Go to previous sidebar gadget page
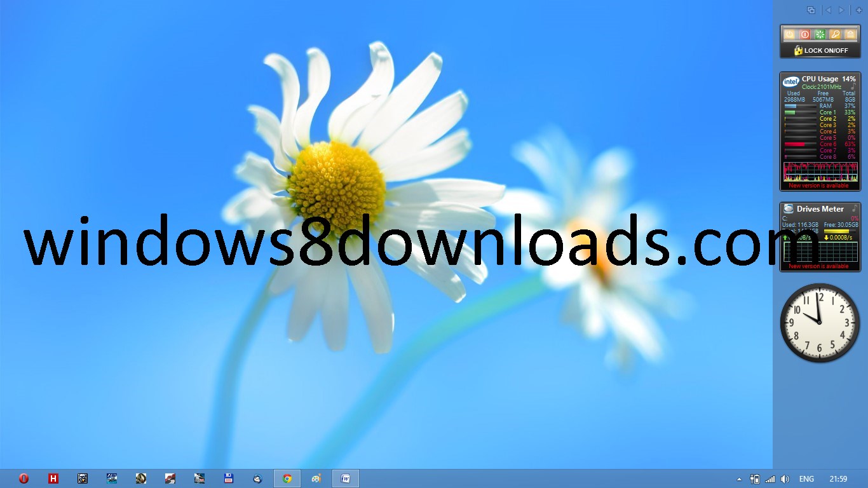Image resolution: width=868 pixels, height=488 pixels. coord(828,10)
